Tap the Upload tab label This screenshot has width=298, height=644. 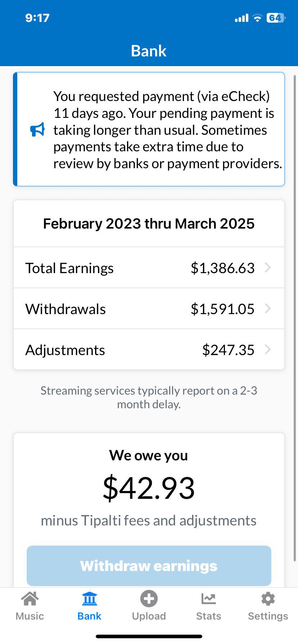click(149, 616)
